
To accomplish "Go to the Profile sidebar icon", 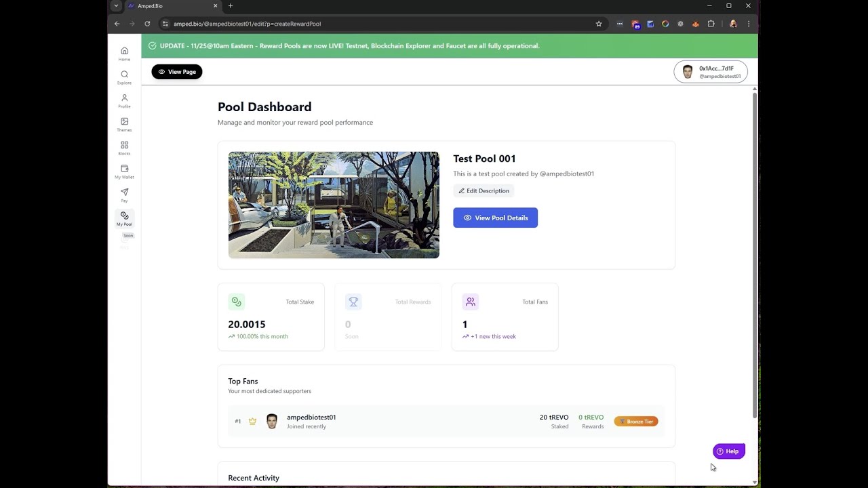I will [x=124, y=101].
